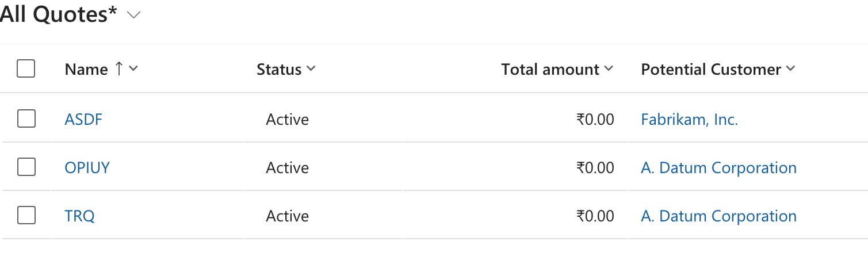Open the All Quotes view selector chevron
Viewport: 868px width, 268px height.
pyautogui.click(x=133, y=16)
